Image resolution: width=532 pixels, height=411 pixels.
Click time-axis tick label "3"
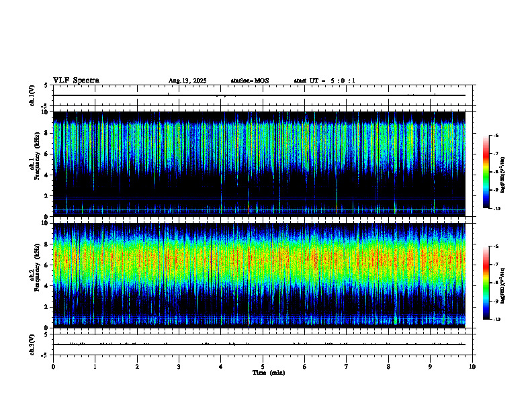coord(179,367)
